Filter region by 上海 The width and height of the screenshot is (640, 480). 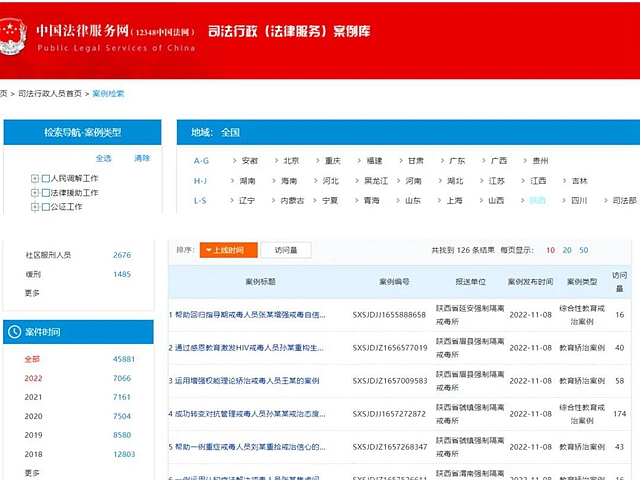point(454,200)
